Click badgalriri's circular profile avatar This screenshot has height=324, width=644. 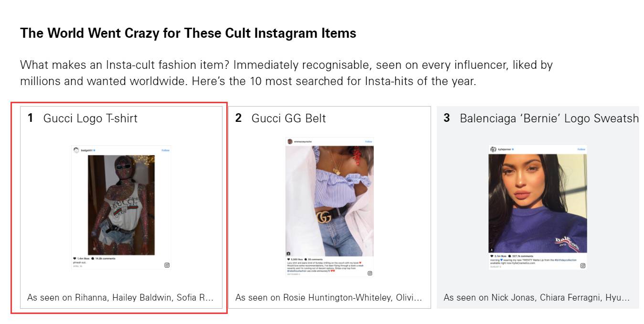pos(75,149)
